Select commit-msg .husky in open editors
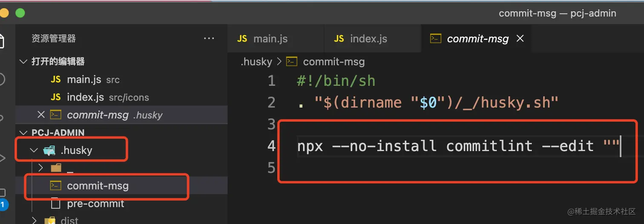644x224 pixels. [x=121, y=115]
